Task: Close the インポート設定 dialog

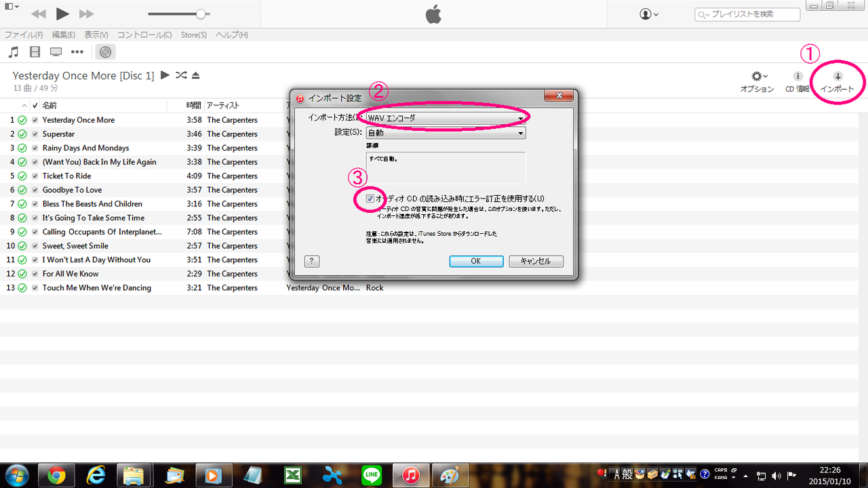Action: [559, 97]
